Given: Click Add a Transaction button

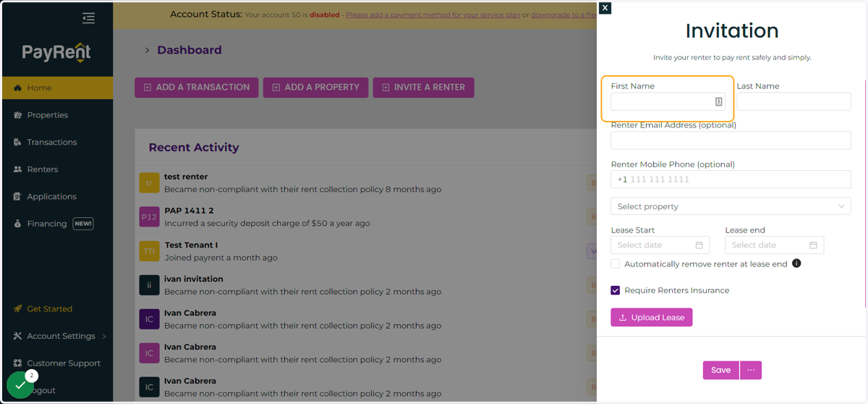Looking at the screenshot, I should (x=196, y=88).
